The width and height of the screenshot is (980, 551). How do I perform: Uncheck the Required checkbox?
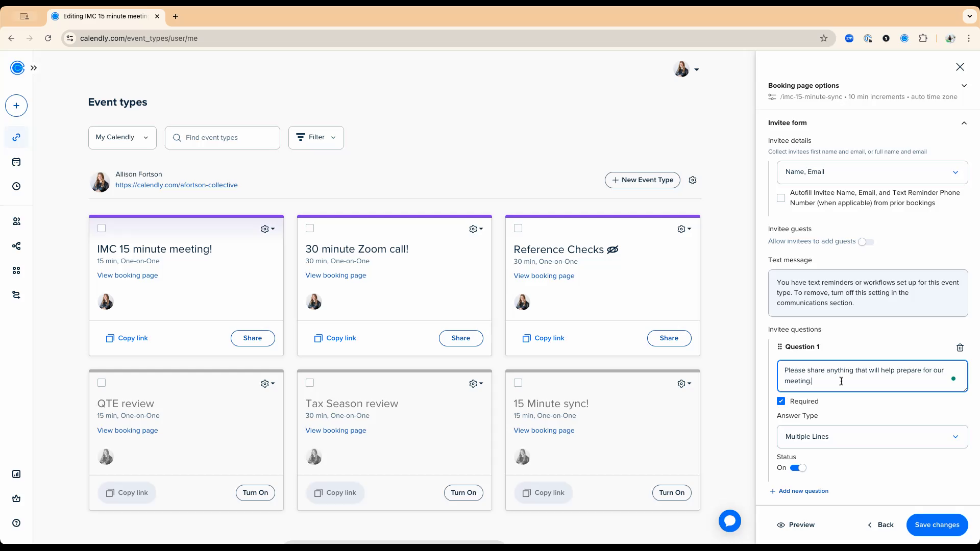(781, 402)
